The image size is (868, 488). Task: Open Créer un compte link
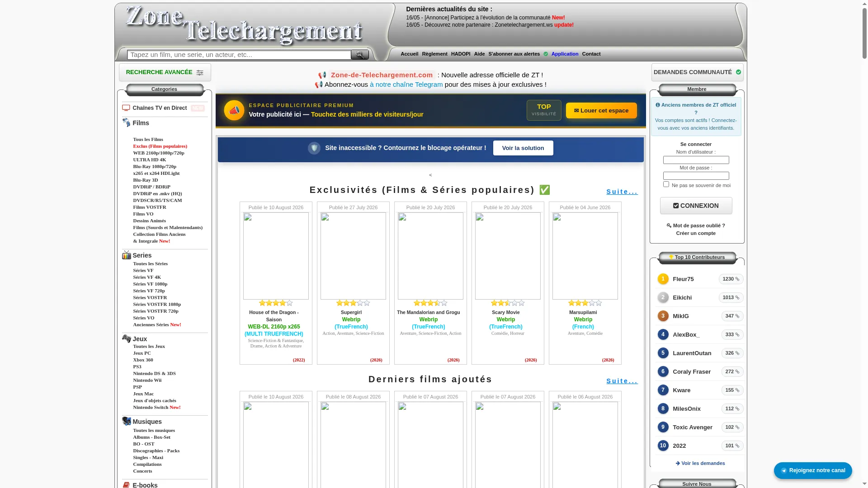coord(696,234)
